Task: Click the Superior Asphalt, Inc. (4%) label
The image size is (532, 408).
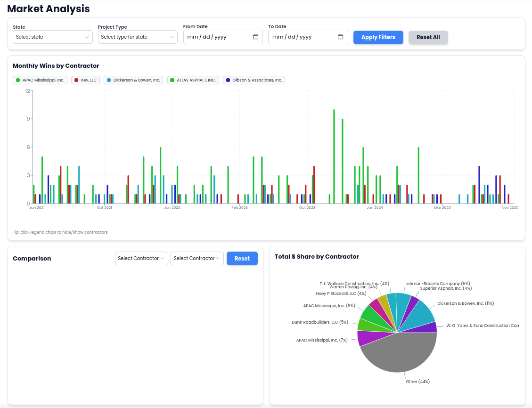Action: click(x=446, y=288)
